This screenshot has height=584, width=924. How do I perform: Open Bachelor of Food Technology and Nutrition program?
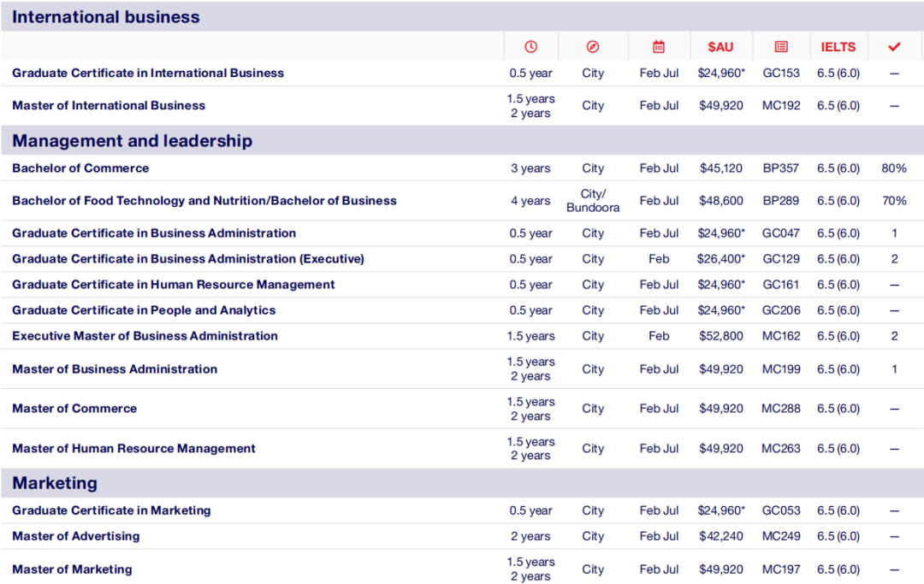[204, 201]
